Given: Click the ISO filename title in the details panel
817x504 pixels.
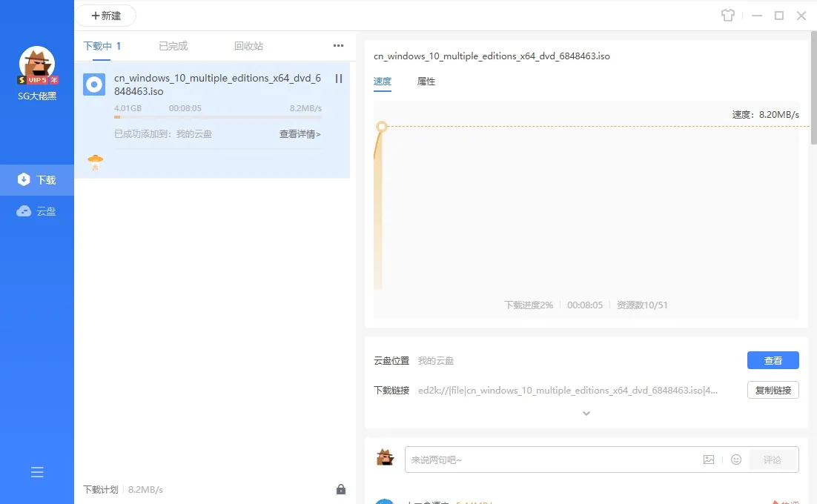Looking at the screenshot, I should pyautogui.click(x=492, y=56).
